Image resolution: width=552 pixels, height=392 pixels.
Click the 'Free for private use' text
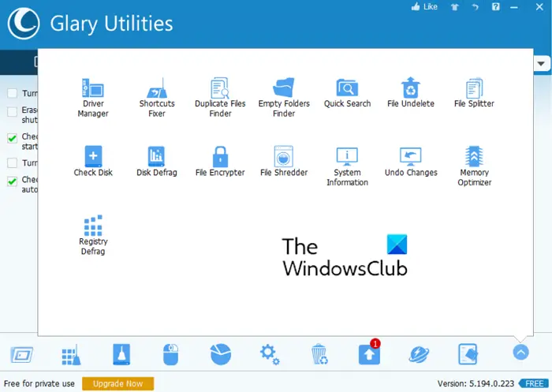click(39, 383)
